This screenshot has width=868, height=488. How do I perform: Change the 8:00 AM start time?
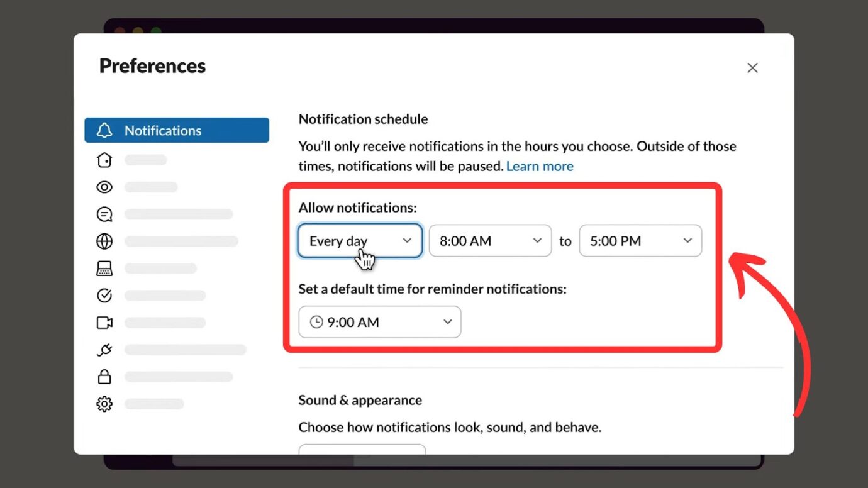tap(490, 241)
